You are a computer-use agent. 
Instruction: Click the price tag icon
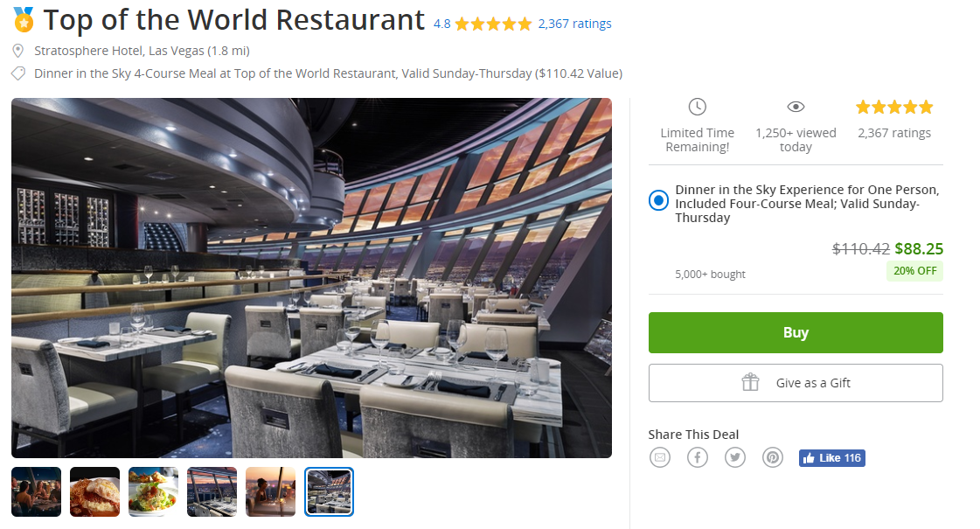18,73
